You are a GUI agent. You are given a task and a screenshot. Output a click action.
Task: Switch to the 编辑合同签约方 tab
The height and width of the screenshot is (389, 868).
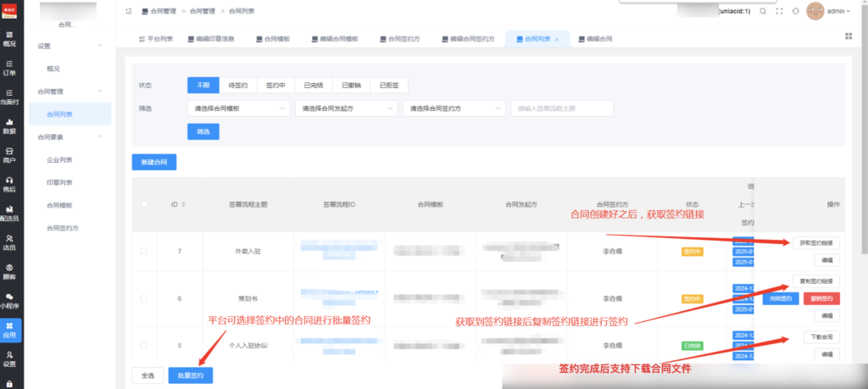(x=468, y=39)
